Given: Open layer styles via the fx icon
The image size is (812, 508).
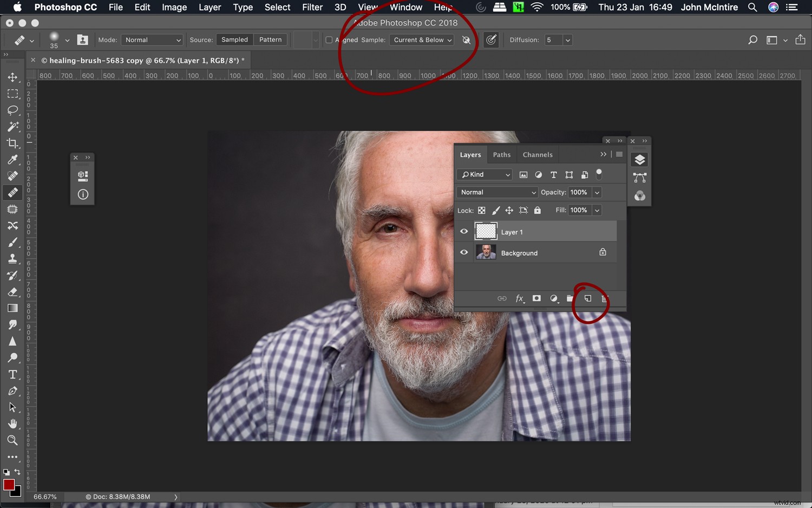Looking at the screenshot, I should point(519,298).
